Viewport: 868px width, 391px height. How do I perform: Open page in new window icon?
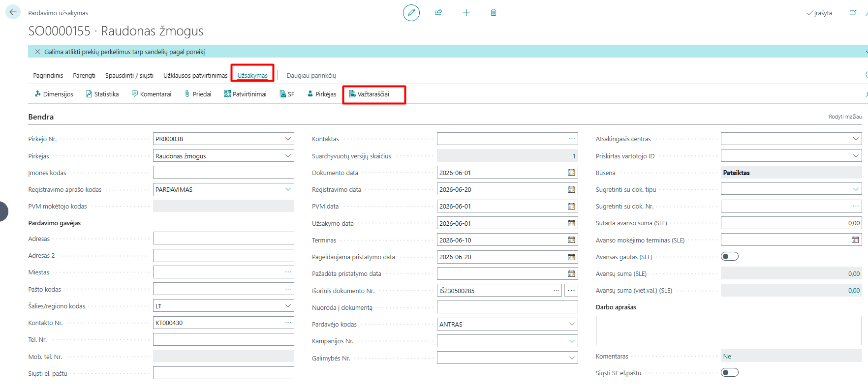853,13
